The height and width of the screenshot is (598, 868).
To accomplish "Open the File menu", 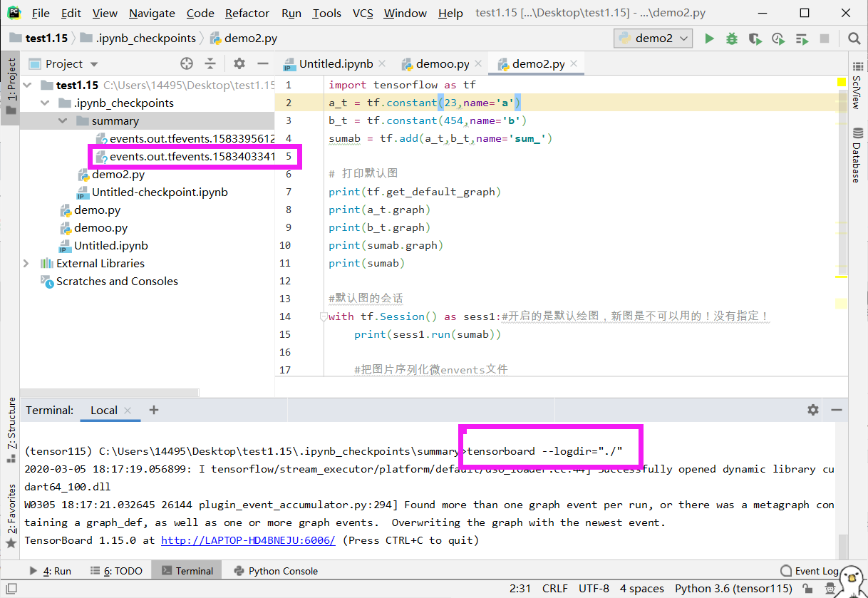I will tap(41, 14).
